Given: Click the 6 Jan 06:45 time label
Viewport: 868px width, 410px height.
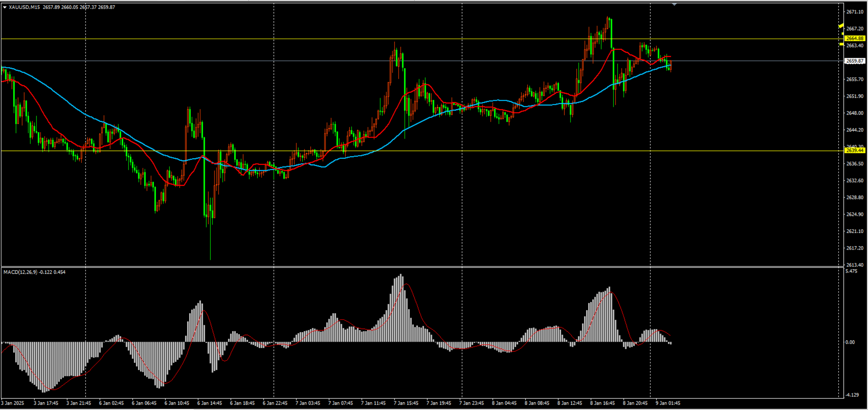Looking at the screenshot, I should 144,403.
